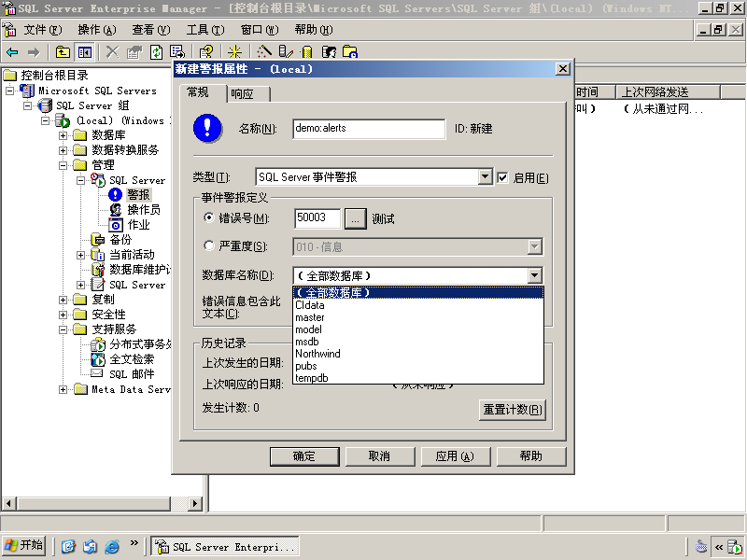Screen dimensions: 747x560
Task: Click the New star toolbar icon
Action: (x=234, y=52)
